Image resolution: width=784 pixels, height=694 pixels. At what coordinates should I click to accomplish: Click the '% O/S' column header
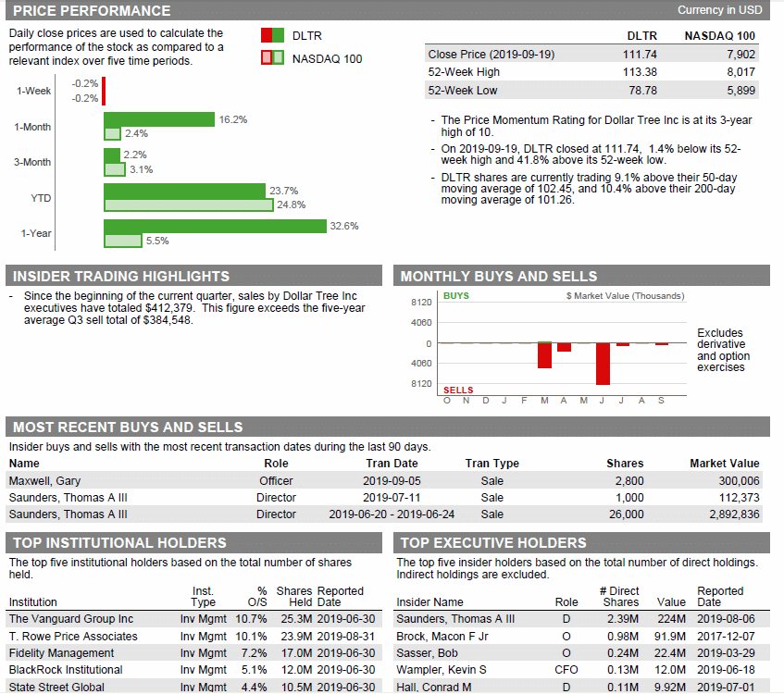pyautogui.click(x=258, y=597)
